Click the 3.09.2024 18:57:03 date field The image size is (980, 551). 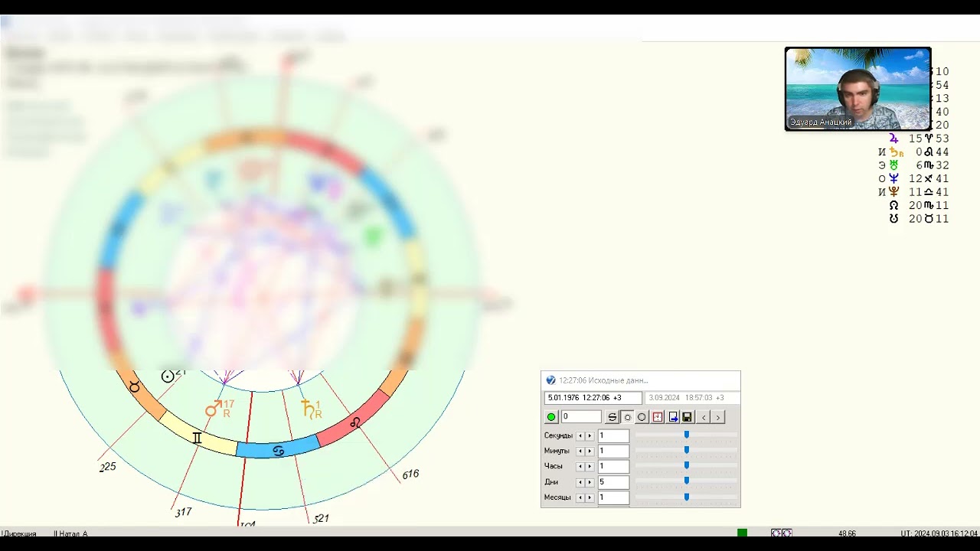[692, 398]
